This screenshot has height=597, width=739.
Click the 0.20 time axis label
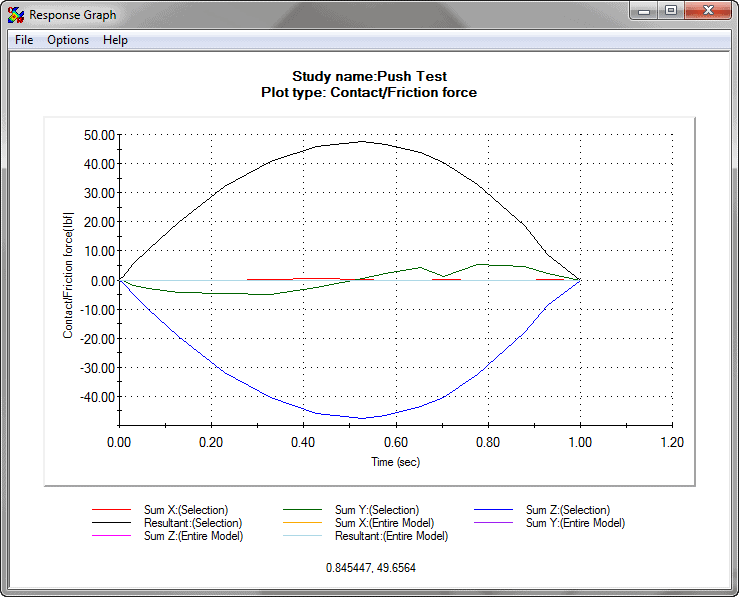tap(211, 442)
